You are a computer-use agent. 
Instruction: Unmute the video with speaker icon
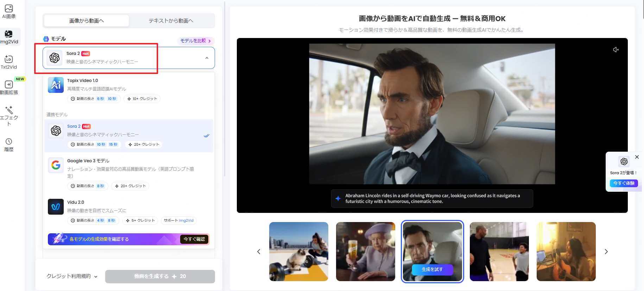click(x=615, y=50)
